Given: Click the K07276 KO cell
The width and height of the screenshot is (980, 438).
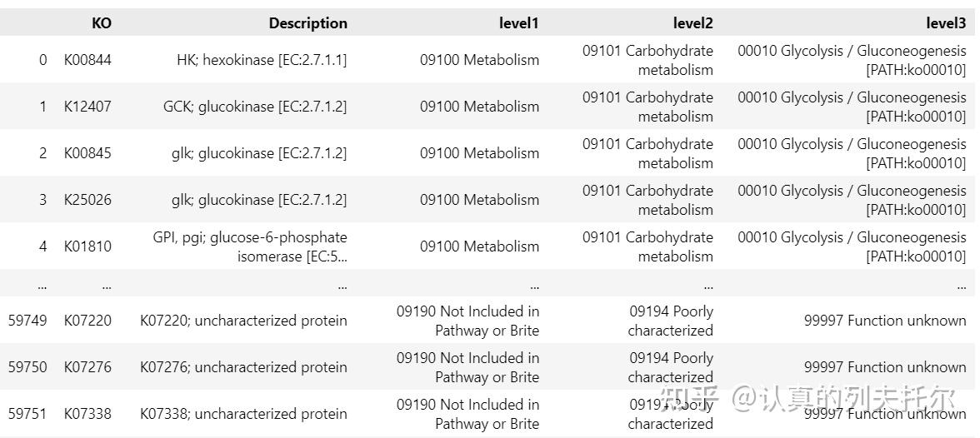Looking at the screenshot, I should point(87,367).
